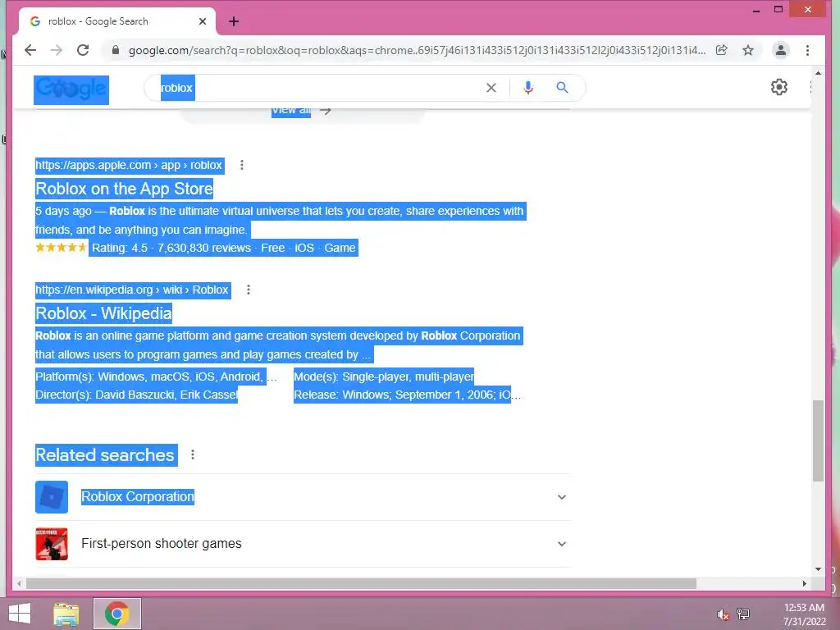840x630 pixels.
Task: Select the roblox - Google Search tab
Action: tap(116, 21)
